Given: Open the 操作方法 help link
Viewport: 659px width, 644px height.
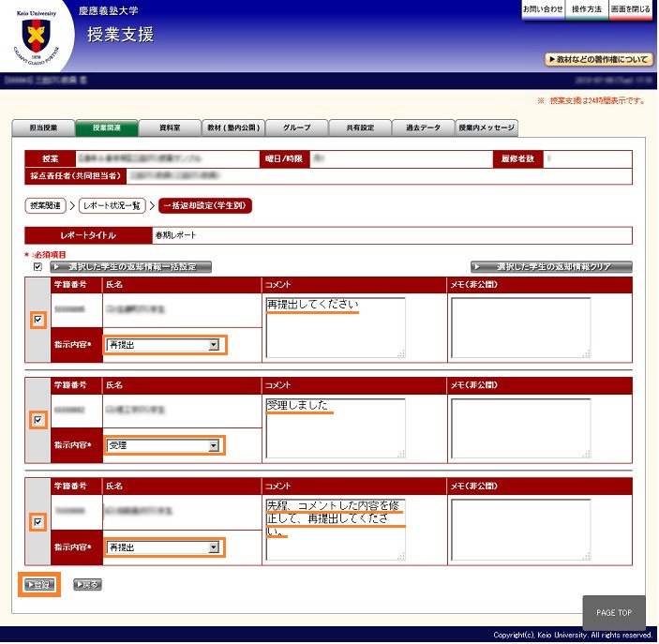Looking at the screenshot, I should coord(587,8).
